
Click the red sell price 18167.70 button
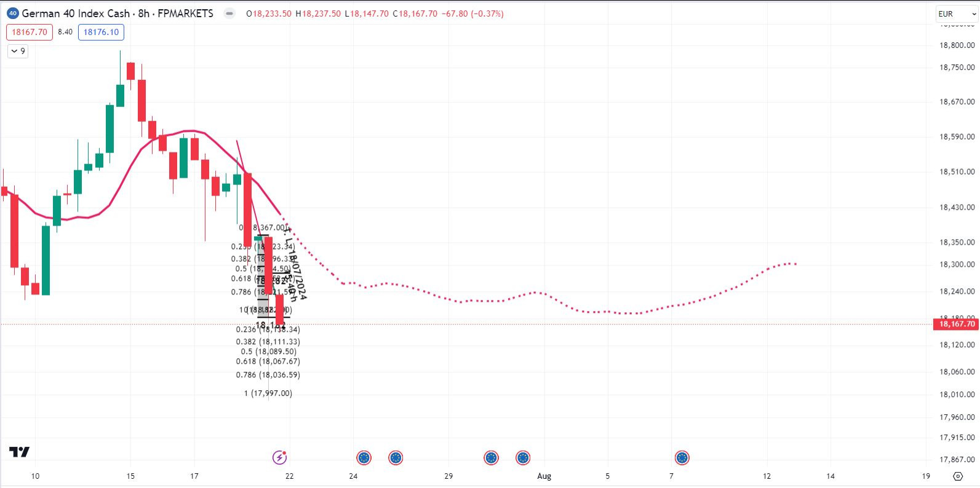30,32
